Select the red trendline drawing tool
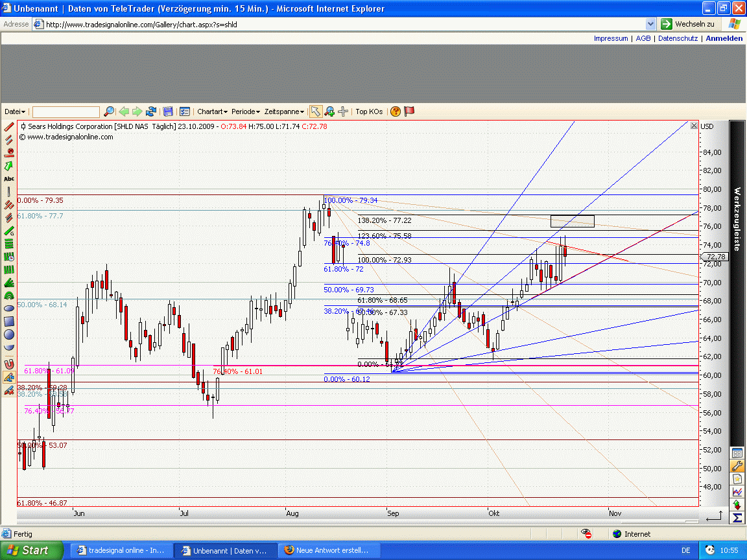 (8, 126)
